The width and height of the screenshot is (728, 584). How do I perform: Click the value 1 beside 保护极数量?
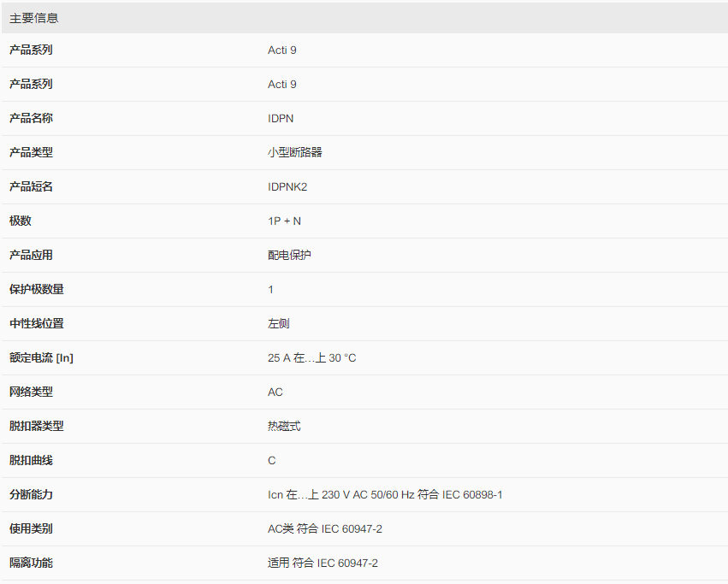click(270, 290)
